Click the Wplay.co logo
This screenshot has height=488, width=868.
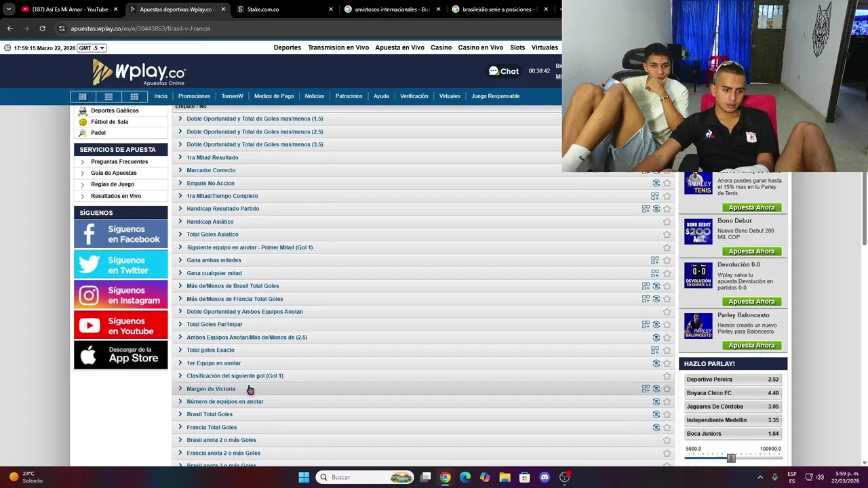(139, 72)
